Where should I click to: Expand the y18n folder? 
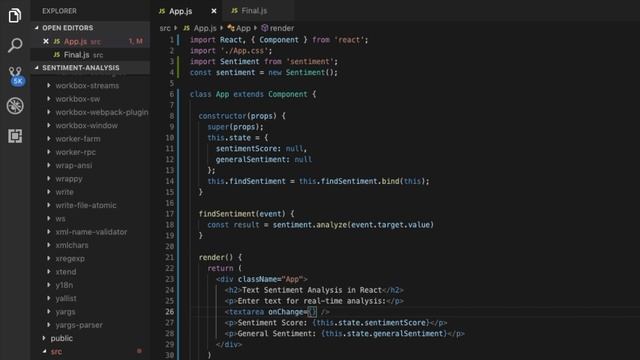(x=64, y=285)
